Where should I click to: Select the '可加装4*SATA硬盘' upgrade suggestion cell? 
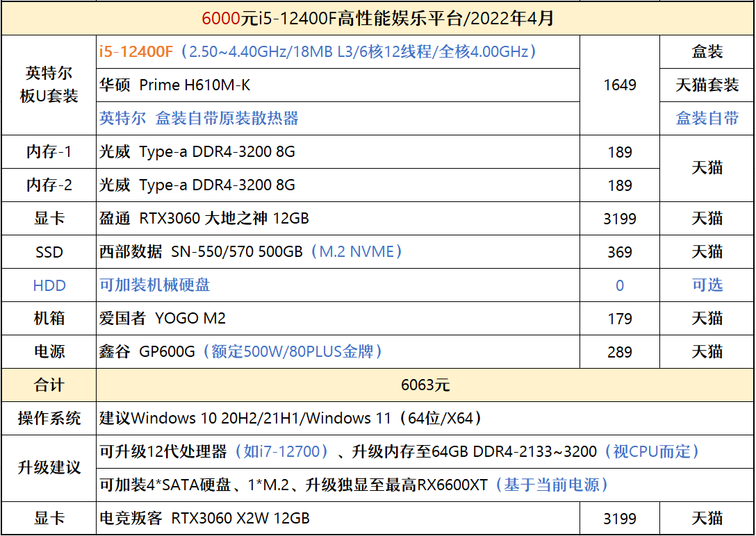pyautogui.click(x=426, y=485)
